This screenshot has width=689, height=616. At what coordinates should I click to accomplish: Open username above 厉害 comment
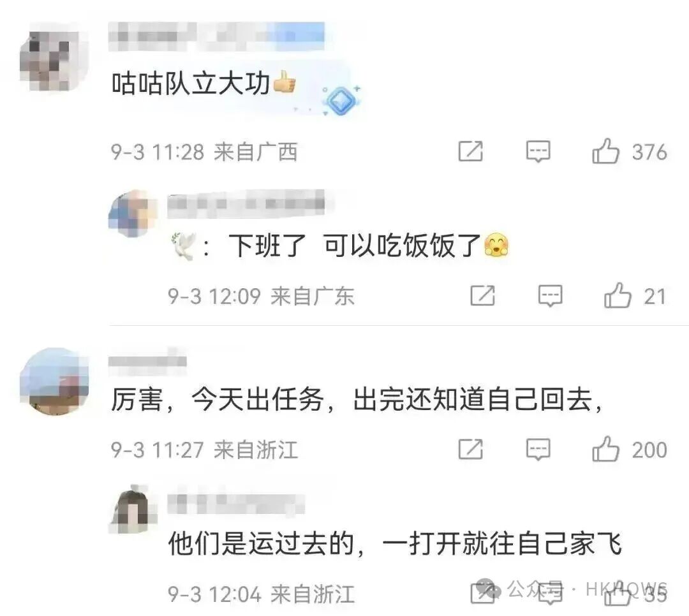(x=147, y=361)
